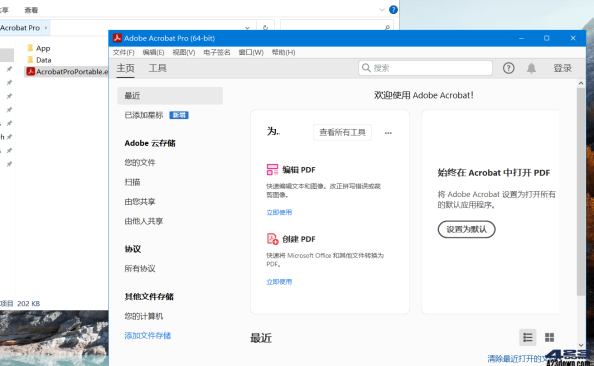Select 已添加星标 in the sidebar
Viewport: 594px width, 366px height.
pos(144,115)
